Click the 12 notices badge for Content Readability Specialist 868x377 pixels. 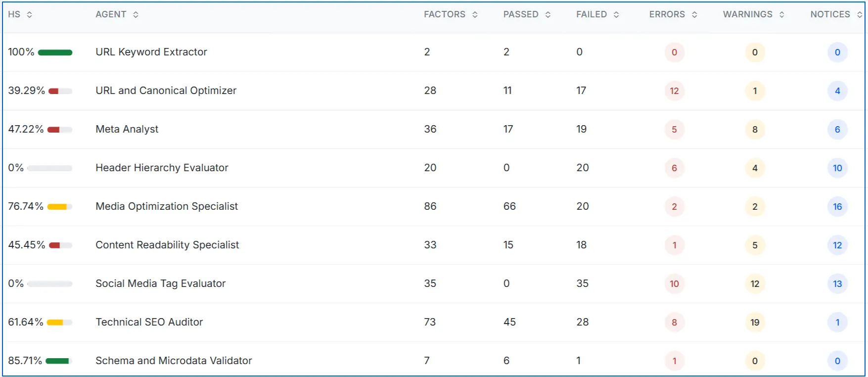pyautogui.click(x=837, y=245)
